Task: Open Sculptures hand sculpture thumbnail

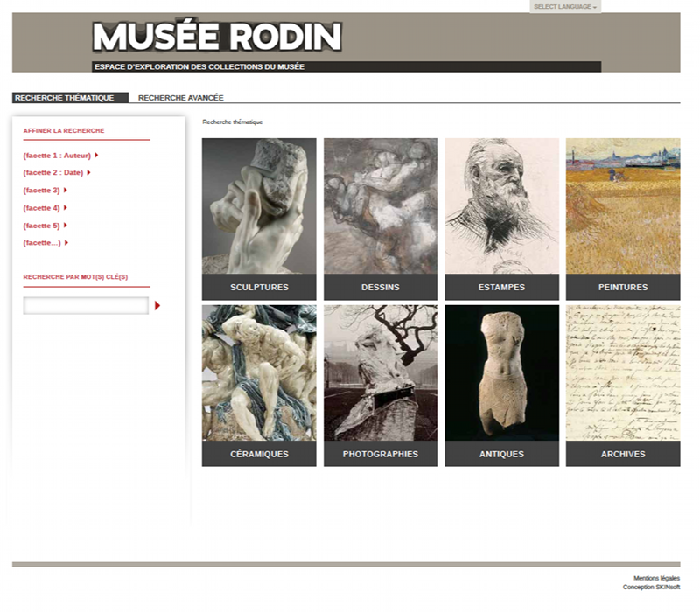Action: (x=259, y=206)
